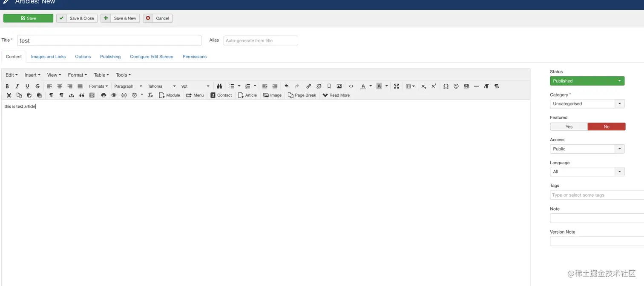Set Featured to No

(607, 127)
